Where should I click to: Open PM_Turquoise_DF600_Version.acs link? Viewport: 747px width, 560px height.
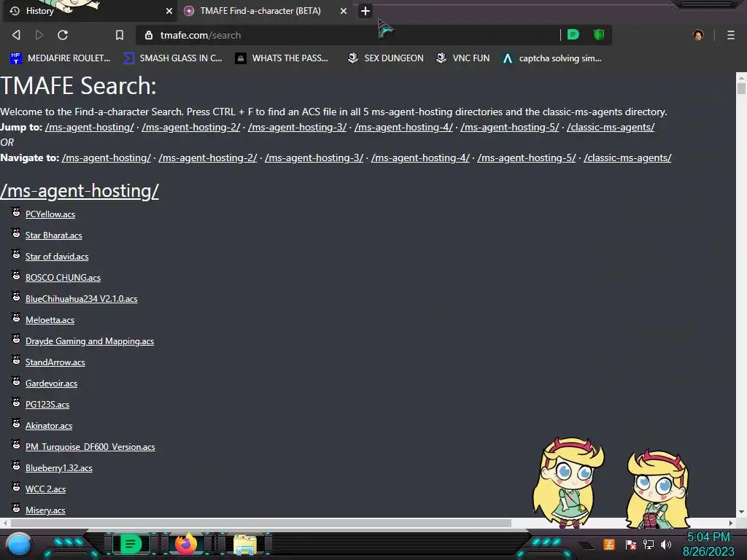pyautogui.click(x=90, y=447)
